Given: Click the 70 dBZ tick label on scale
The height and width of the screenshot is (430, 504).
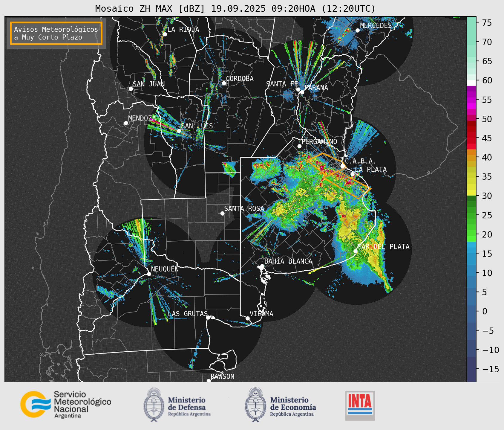Looking at the screenshot, I should point(487,42).
